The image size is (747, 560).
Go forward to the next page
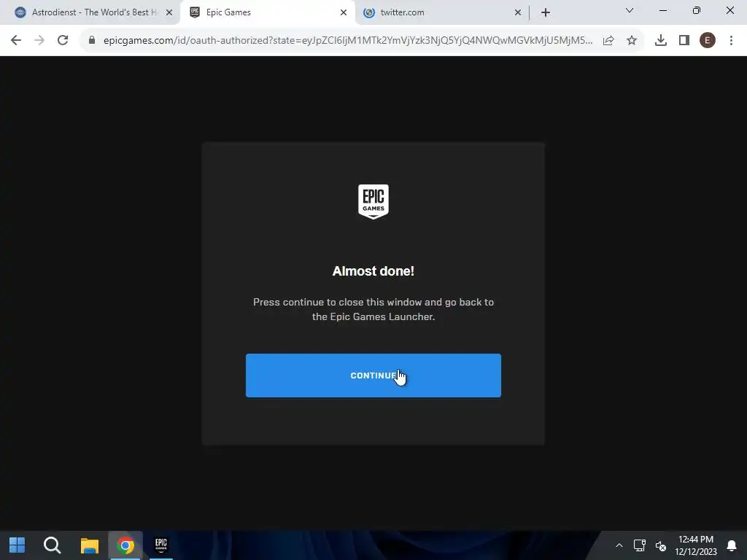pyautogui.click(x=39, y=40)
